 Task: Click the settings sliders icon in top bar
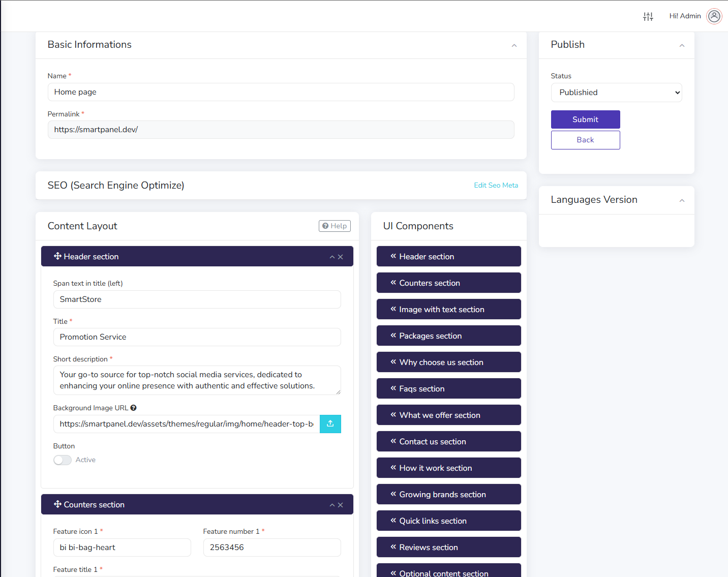coord(648,16)
